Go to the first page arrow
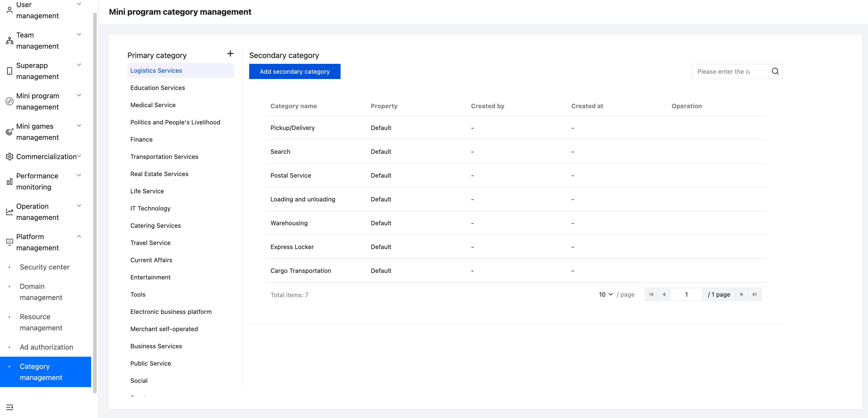The image size is (868, 418). point(651,294)
